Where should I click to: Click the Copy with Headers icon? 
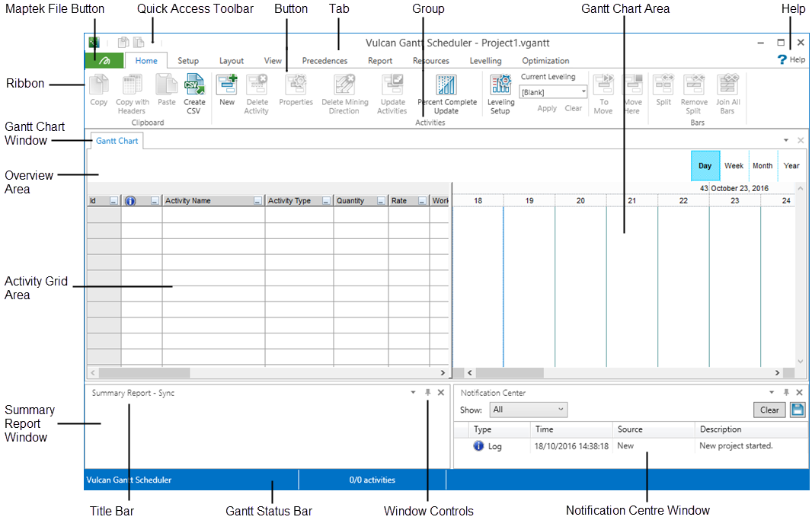click(132, 85)
